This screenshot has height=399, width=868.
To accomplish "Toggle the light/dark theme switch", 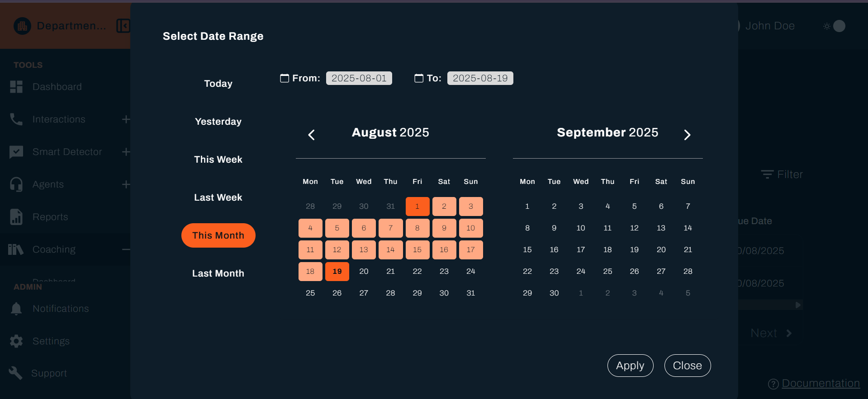I will 835,26.
